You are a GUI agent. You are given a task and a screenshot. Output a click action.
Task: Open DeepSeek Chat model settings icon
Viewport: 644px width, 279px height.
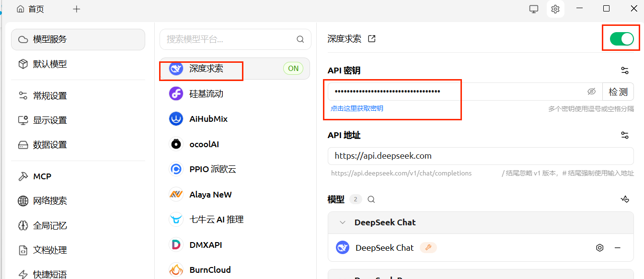pyautogui.click(x=599, y=248)
